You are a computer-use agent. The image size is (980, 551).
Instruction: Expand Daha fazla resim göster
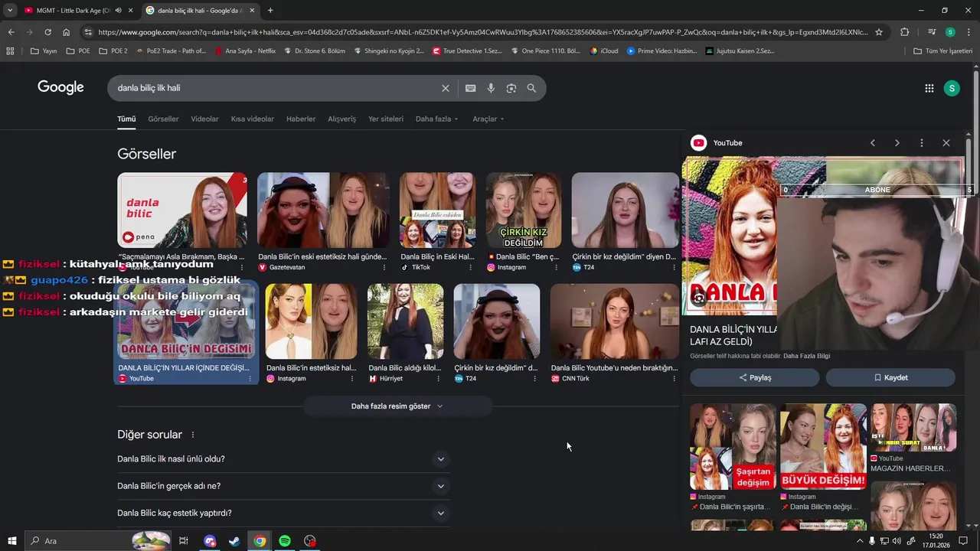397,406
